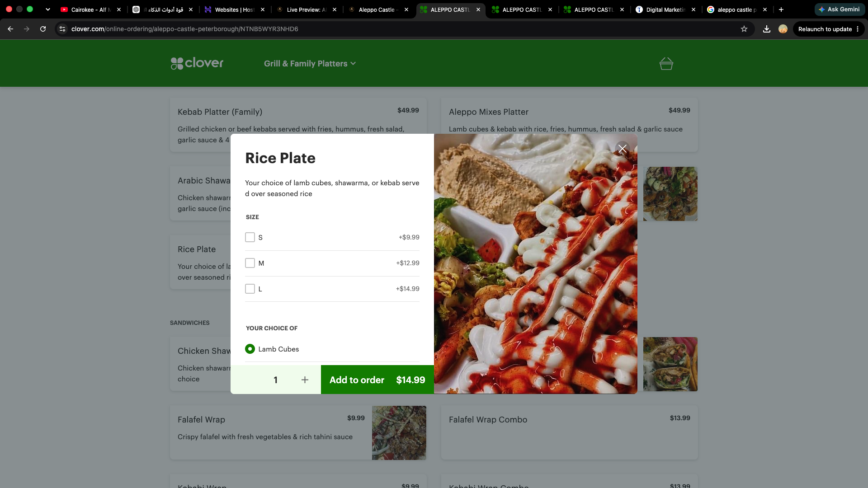Bookmark this page with the star icon
Viewport: 868px width, 488px height.
744,29
